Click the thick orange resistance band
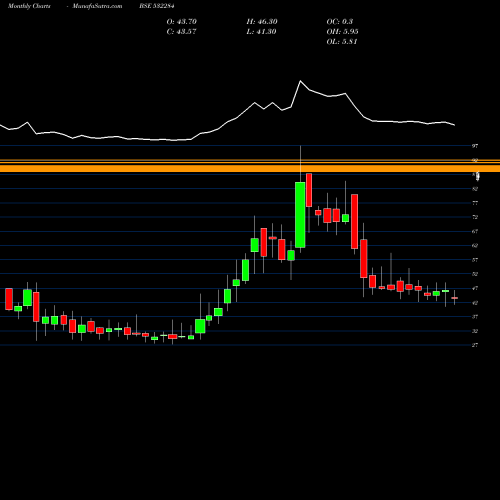The width and height of the screenshot is (500, 500). (x=250, y=168)
